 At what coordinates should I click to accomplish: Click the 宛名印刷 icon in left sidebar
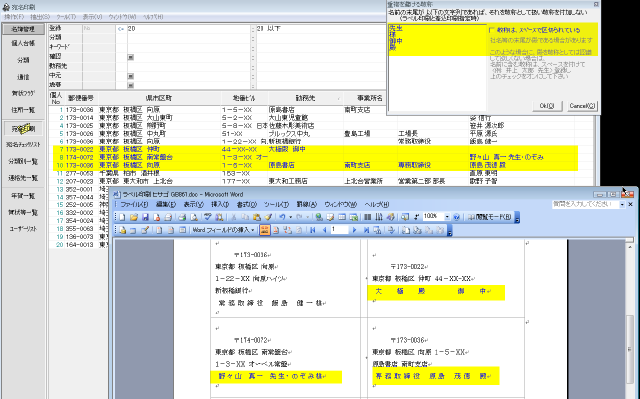(23, 129)
